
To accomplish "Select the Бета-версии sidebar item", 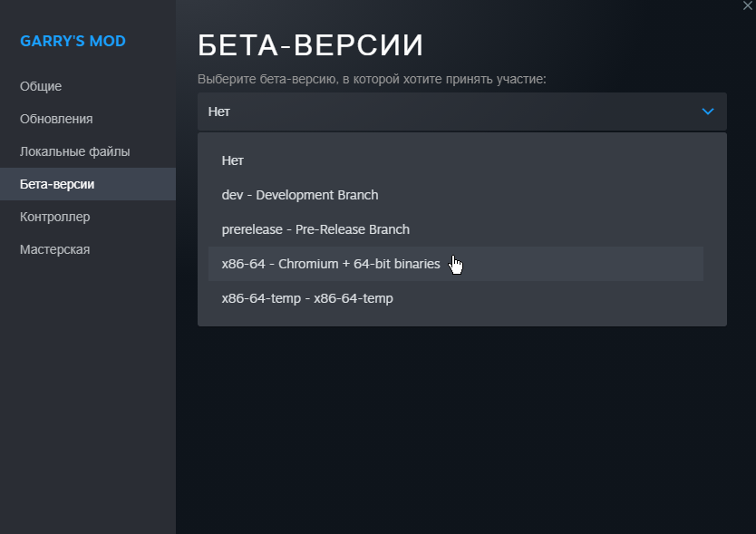I will click(x=57, y=184).
